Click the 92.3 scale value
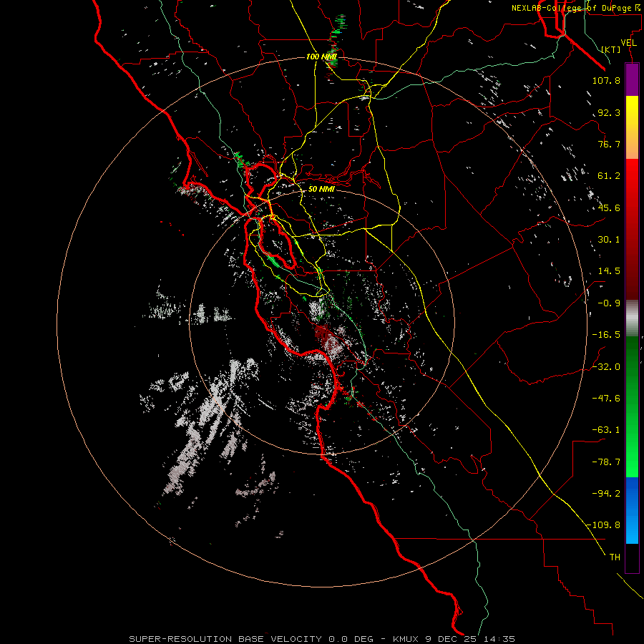 (x=609, y=112)
